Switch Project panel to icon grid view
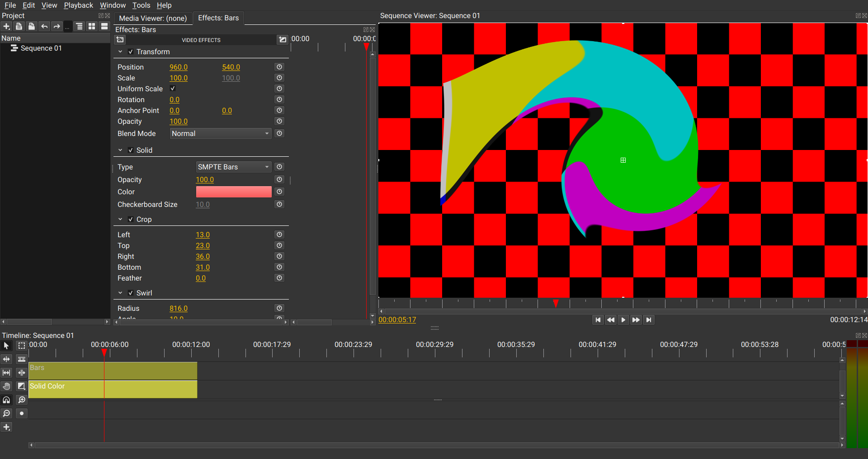Viewport: 868px width, 459px height. (x=92, y=26)
